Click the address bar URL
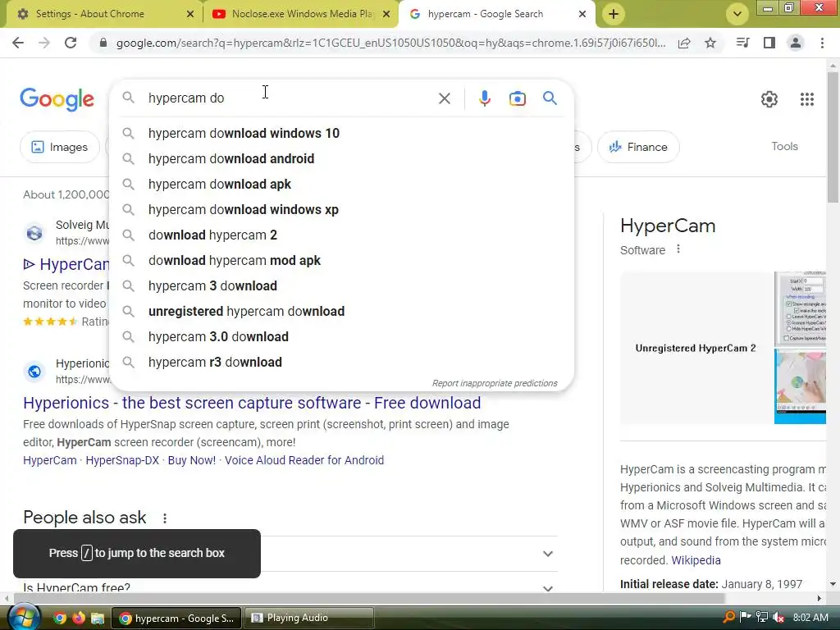Screen dimensions: 840x630 pos(390,43)
